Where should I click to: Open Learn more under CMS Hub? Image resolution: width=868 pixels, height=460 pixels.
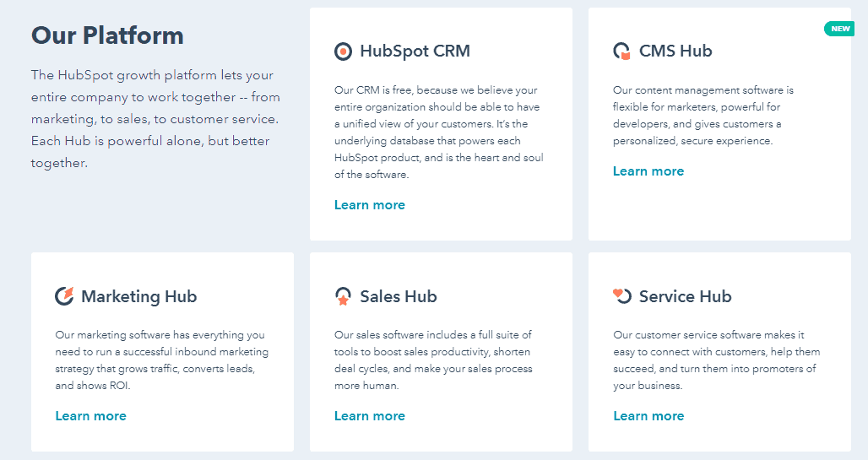click(x=648, y=171)
